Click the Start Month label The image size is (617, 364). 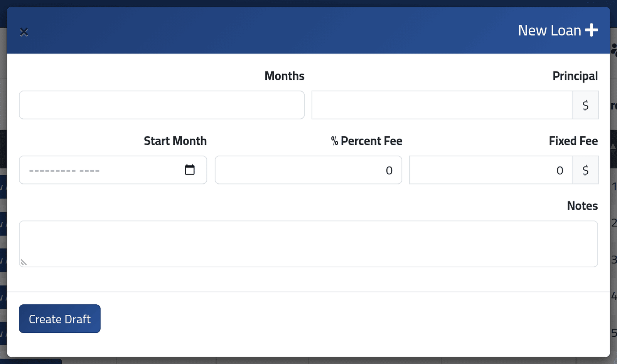coord(175,141)
